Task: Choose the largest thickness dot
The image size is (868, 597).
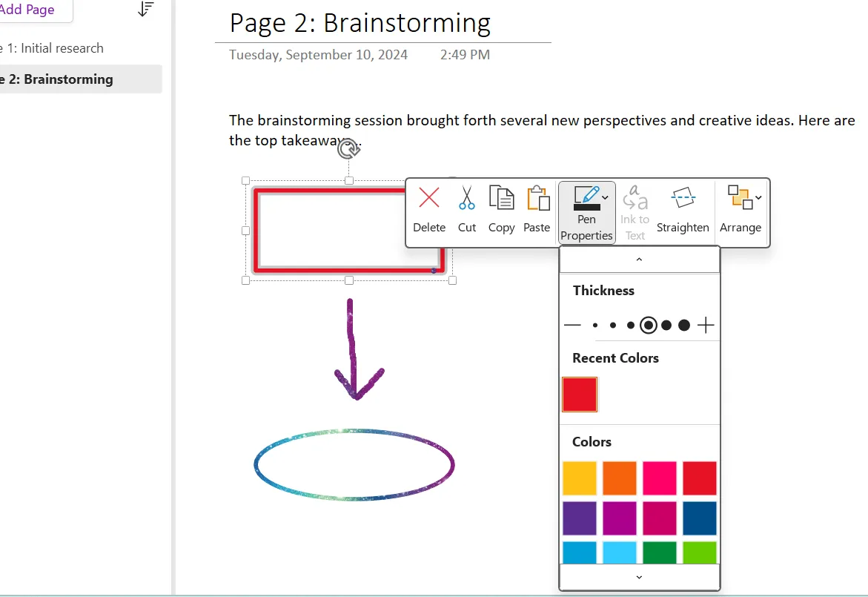Action: click(684, 325)
